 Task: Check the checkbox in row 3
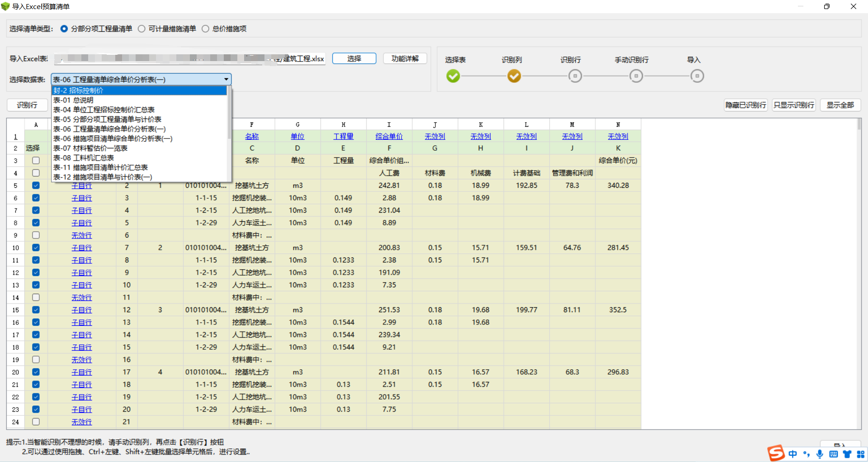(x=36, y=161)
